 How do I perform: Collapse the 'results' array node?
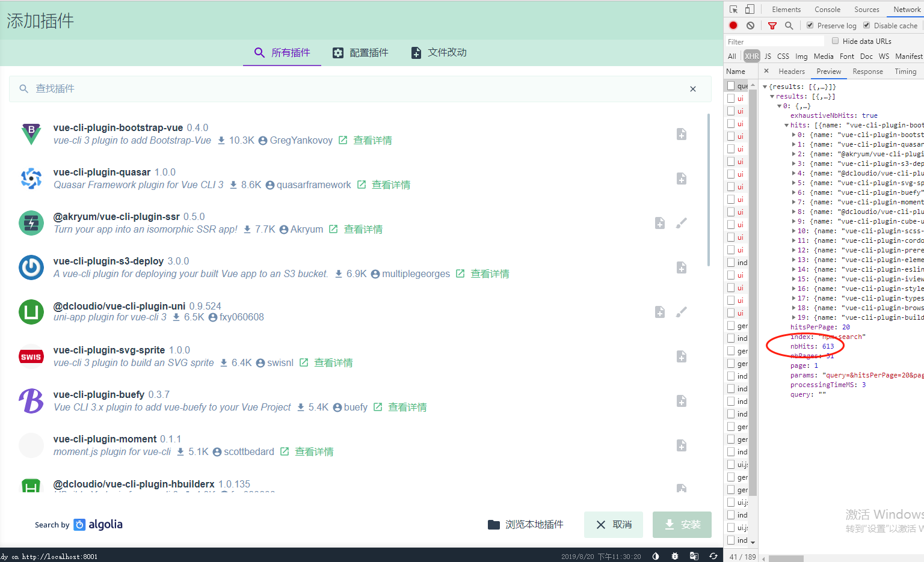pyautogui.click(x=772, y=96)
